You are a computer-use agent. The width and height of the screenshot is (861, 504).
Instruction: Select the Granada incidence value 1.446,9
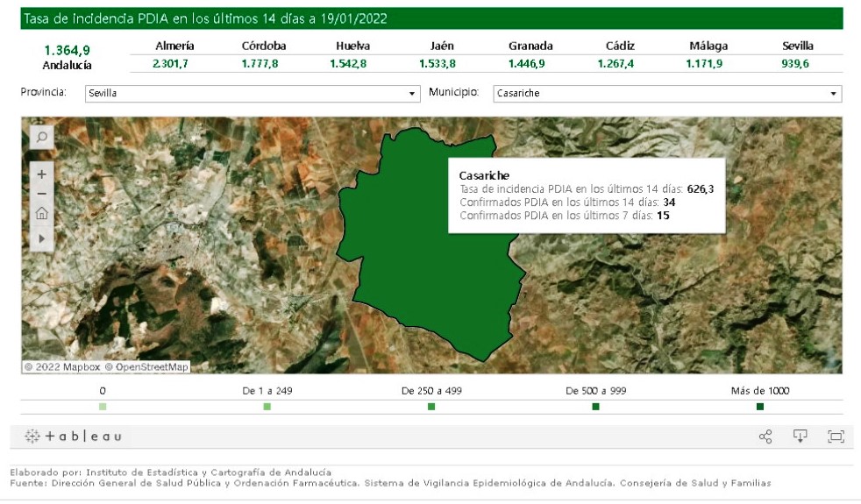(x=530, y=64)
